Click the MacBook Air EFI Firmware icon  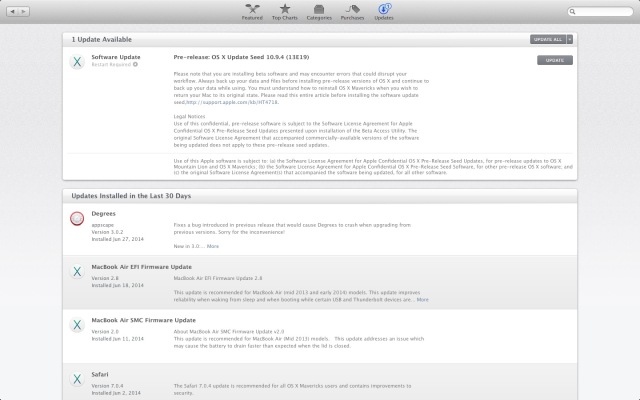point(77,271)
